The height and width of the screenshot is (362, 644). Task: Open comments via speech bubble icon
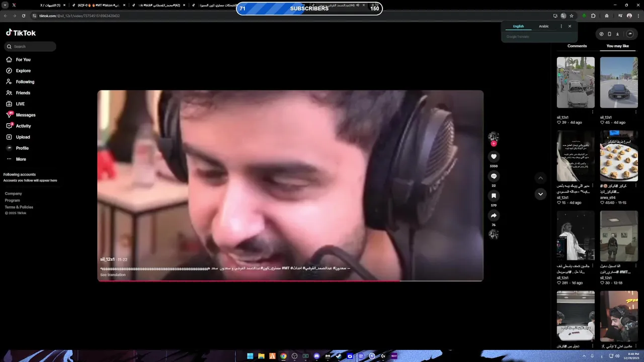[494, 176]
